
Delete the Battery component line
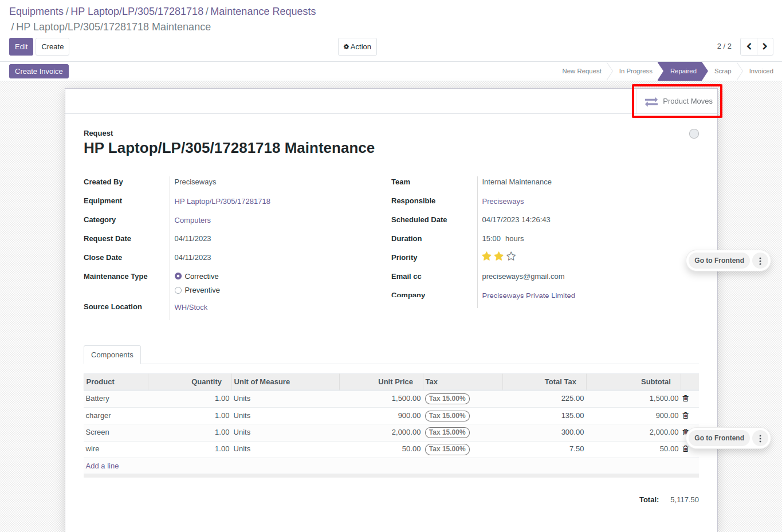pyautogui.click(x=685, y=399)
